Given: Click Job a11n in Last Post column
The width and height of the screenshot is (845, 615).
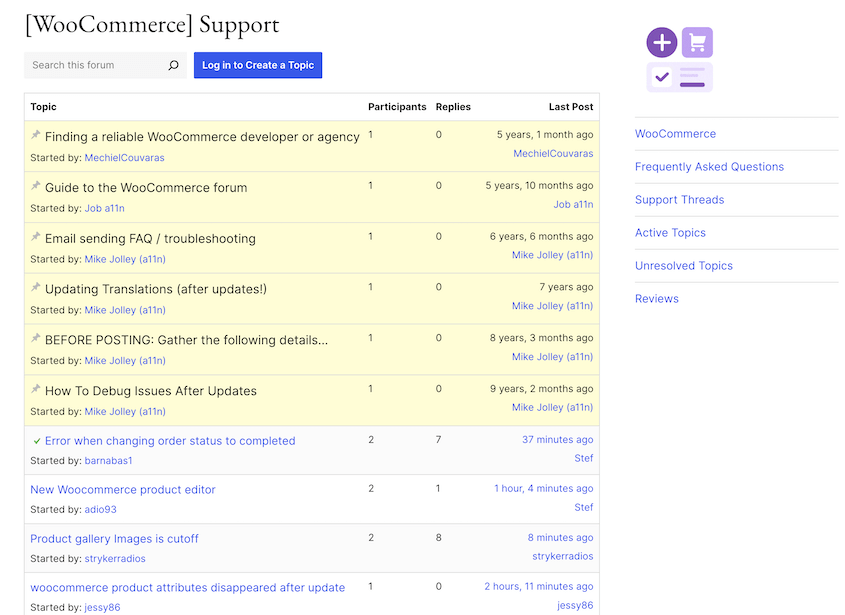Looking at the screenshot, I should pos(573,204).
